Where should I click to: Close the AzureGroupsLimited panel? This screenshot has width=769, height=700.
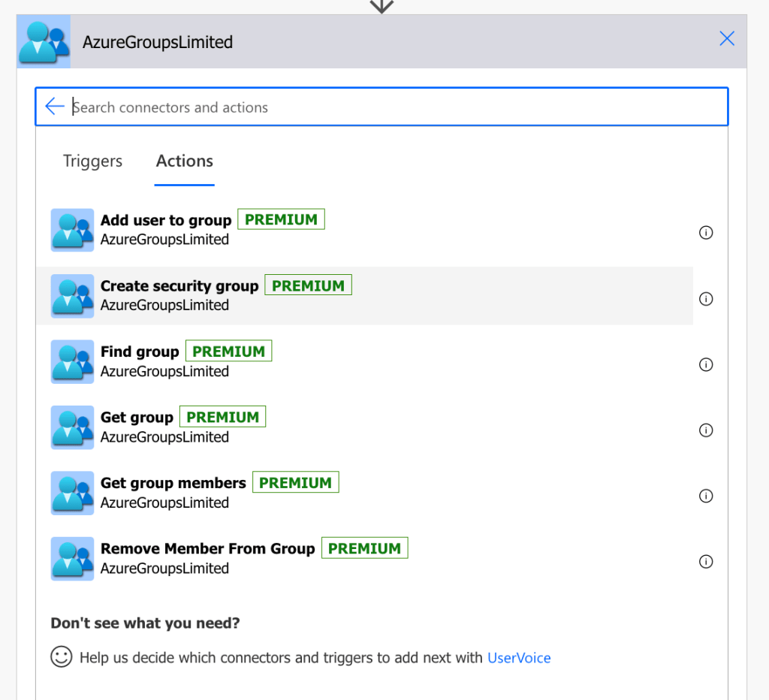(726, 39)
